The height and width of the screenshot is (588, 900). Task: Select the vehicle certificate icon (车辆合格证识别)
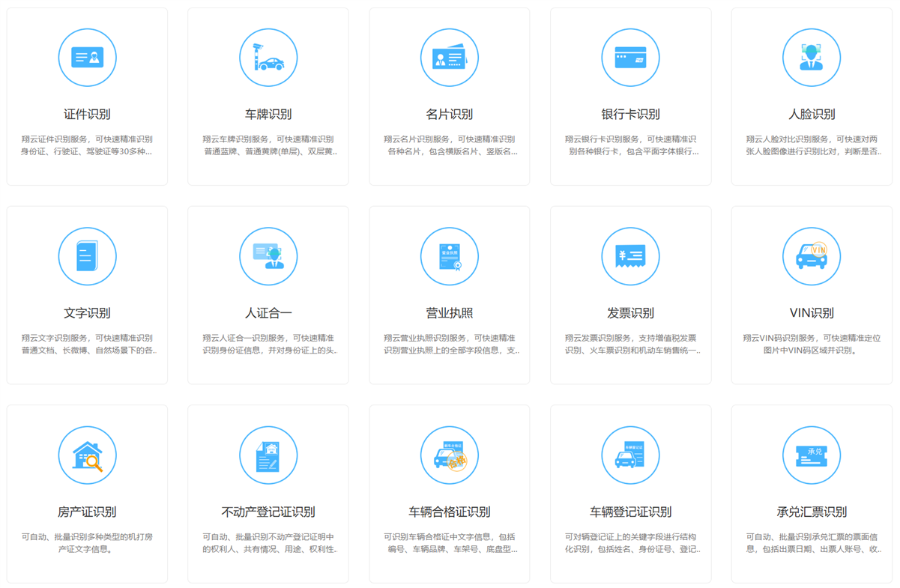pyautogui.click(x=450, y=455)
